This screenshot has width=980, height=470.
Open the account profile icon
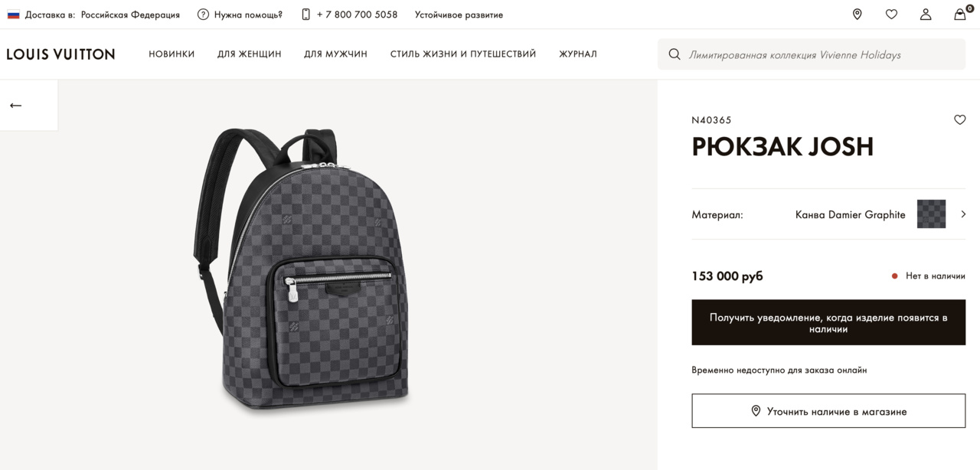926,15
